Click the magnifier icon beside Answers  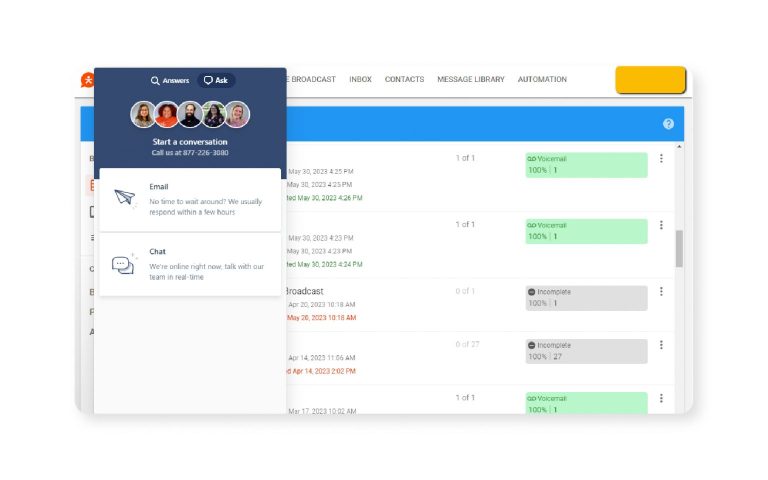pos(155,80)
